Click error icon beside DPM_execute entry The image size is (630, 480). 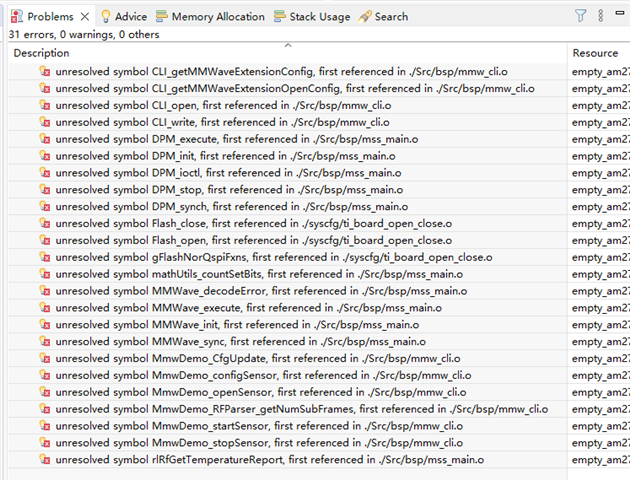(45, 139)
